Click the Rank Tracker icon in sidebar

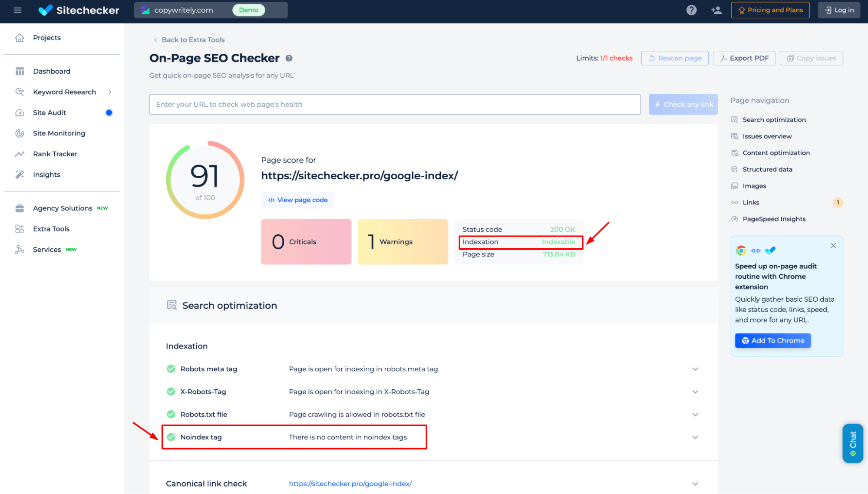click(x=20, y=154)
